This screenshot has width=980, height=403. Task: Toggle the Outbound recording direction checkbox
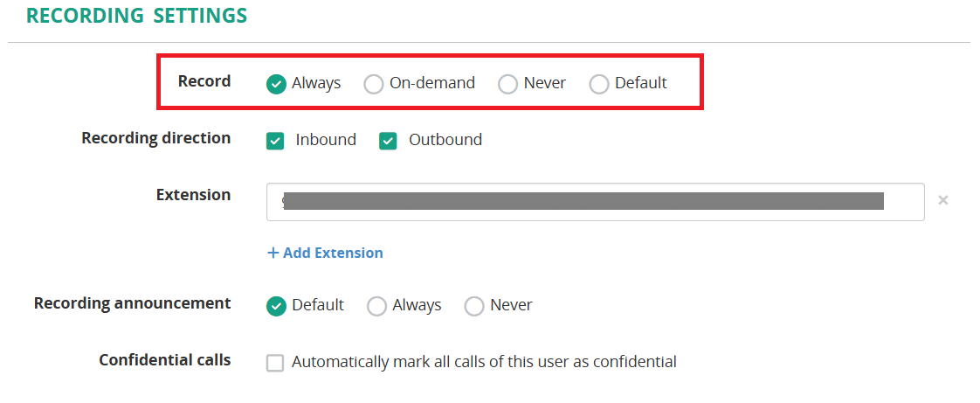[388, 141]
